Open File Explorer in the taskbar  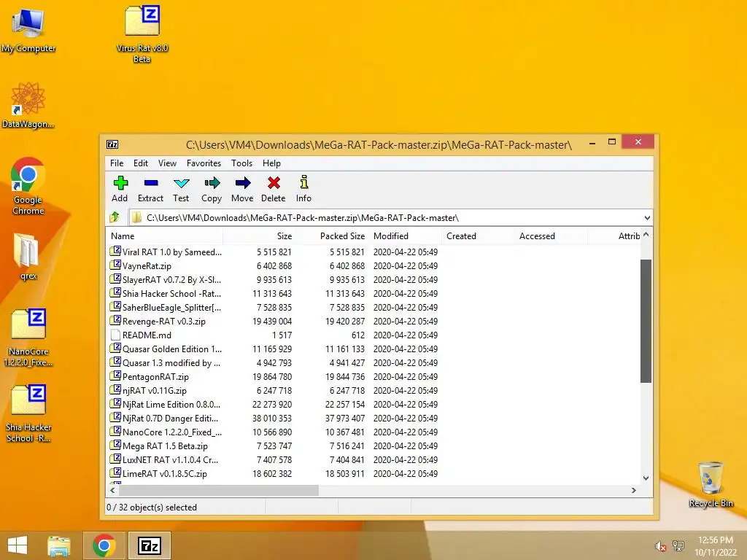(59, 545)
